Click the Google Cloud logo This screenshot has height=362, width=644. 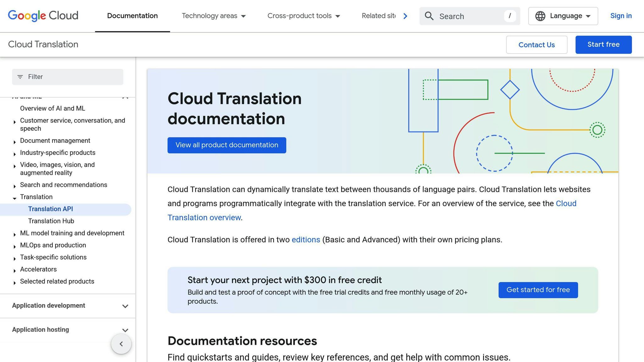(x=43, y=16)
